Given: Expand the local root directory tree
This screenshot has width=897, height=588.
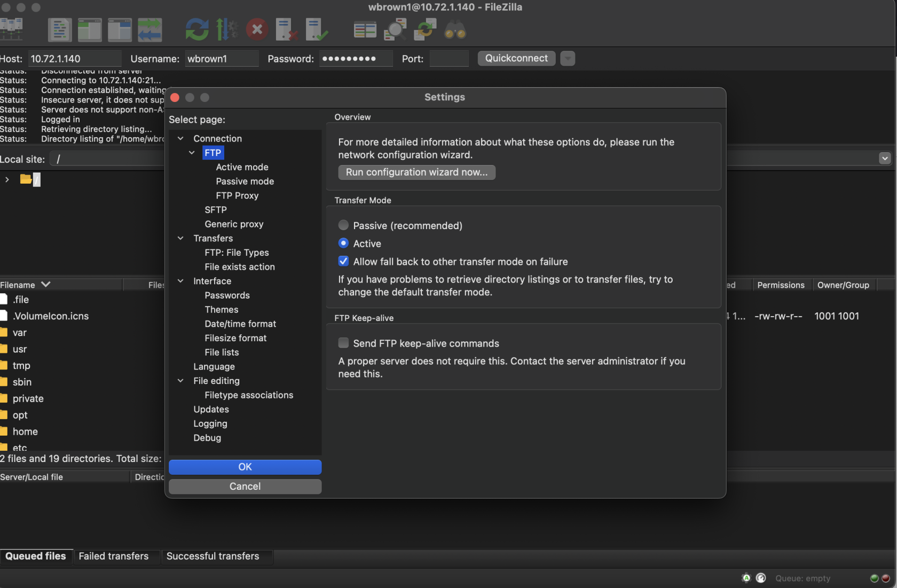Looking at the screenshot, I should coord(7,179).
